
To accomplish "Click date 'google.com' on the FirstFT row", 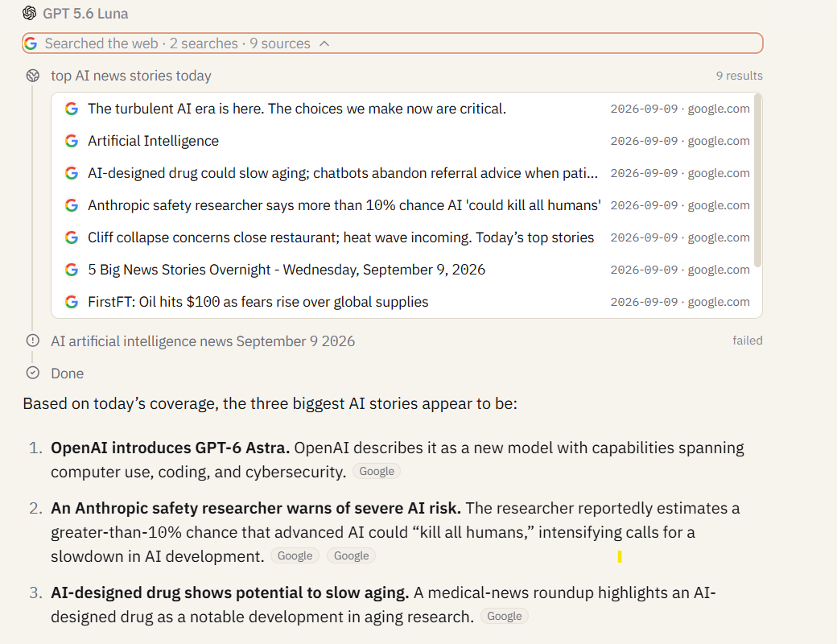I will point(719,302).
